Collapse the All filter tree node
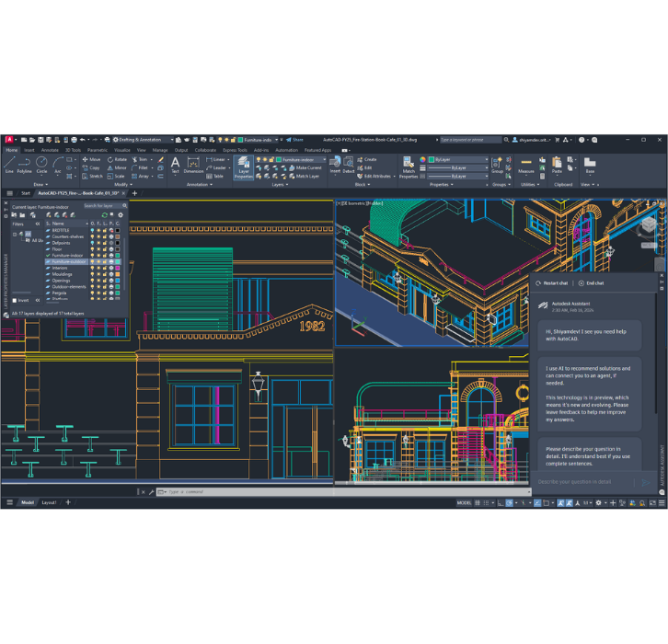This screenshot has height=644, width=668. pos(15,234)
